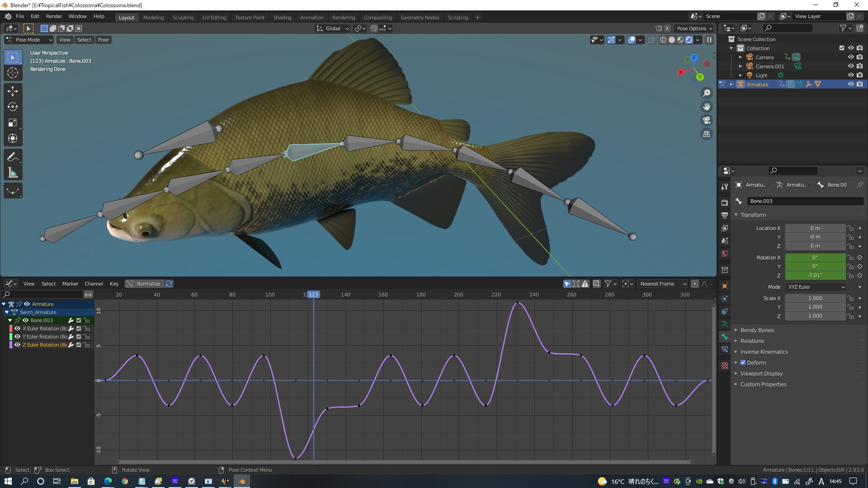Hide Camera in the outliner

(x=850, y=57)
